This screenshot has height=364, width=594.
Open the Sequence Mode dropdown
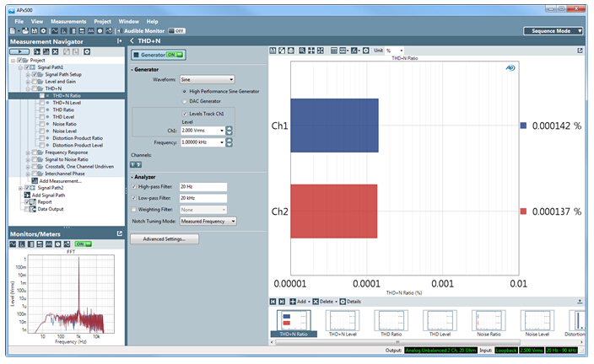coord(553,31)
